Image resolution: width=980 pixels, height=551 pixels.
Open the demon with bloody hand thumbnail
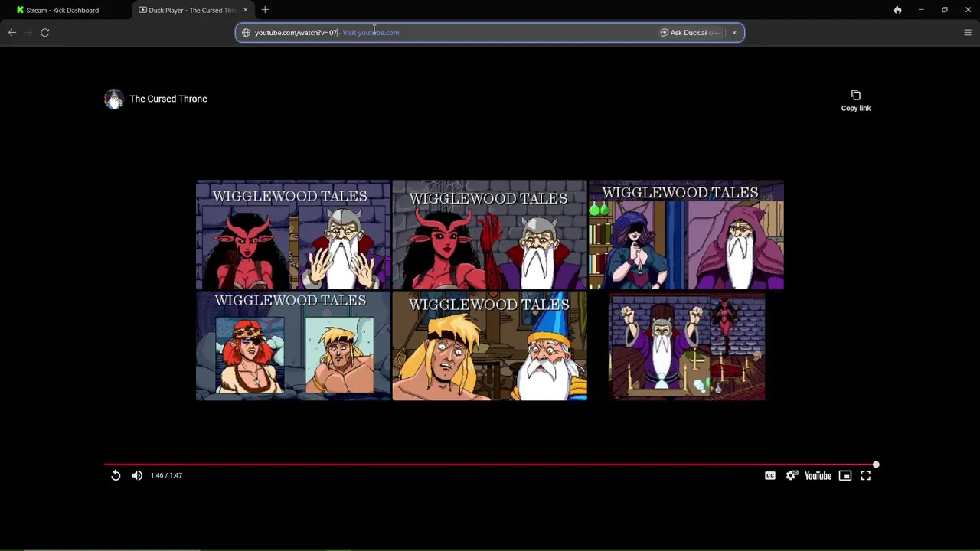click(x=489, y=235)
